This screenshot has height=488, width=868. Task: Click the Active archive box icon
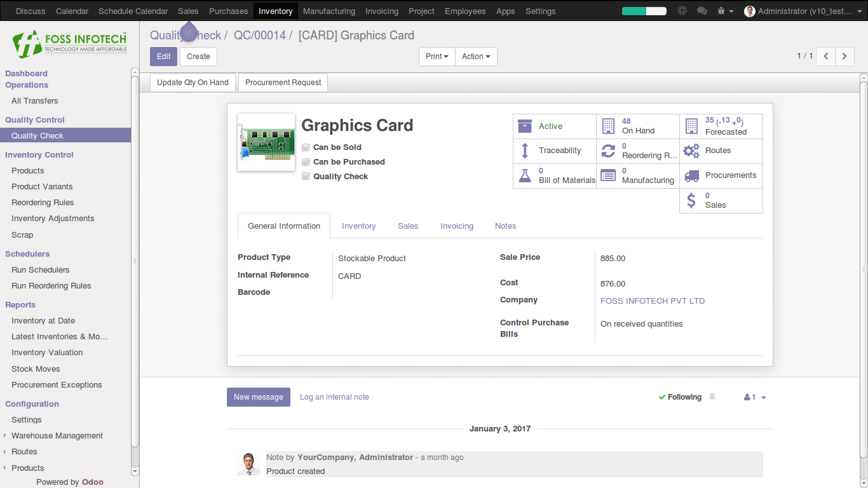pos(525,126)
